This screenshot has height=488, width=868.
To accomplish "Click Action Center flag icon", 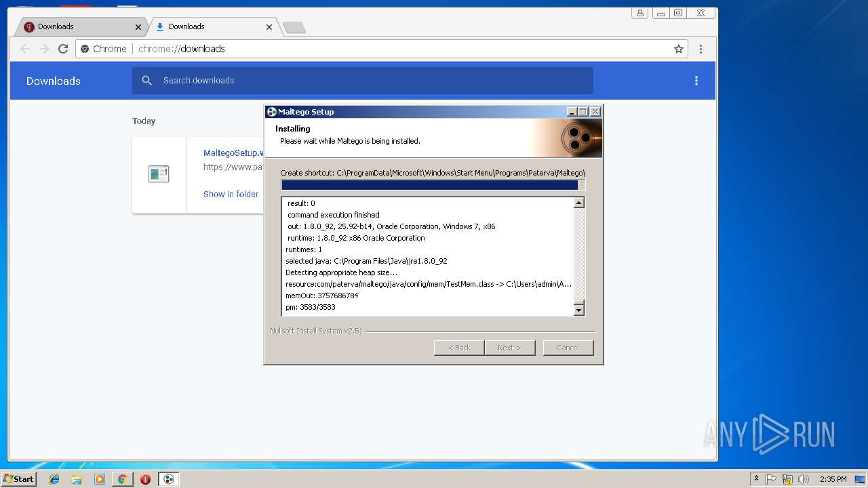I will point(771,479).
